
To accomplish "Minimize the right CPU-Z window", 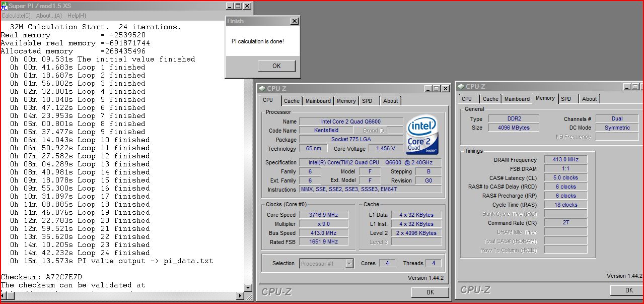I will pos(626,87).
